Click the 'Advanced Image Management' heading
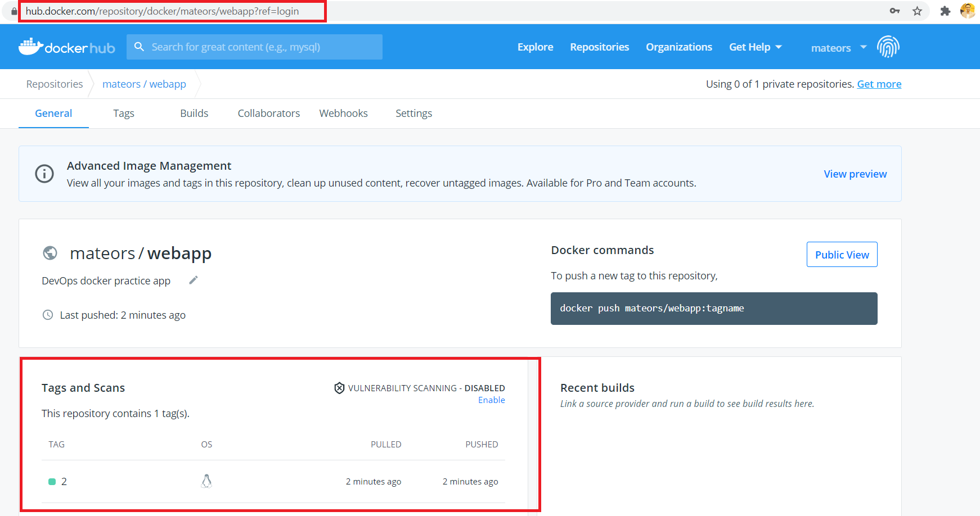The height and width of the screenshot is (516, 980). point(149,166)
